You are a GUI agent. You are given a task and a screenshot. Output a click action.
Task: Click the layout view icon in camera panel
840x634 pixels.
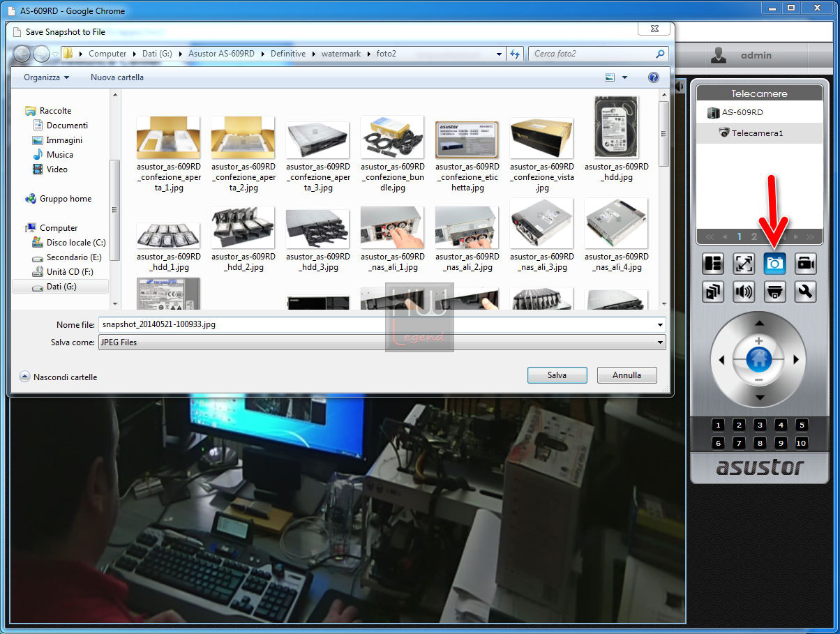[713, 264]
